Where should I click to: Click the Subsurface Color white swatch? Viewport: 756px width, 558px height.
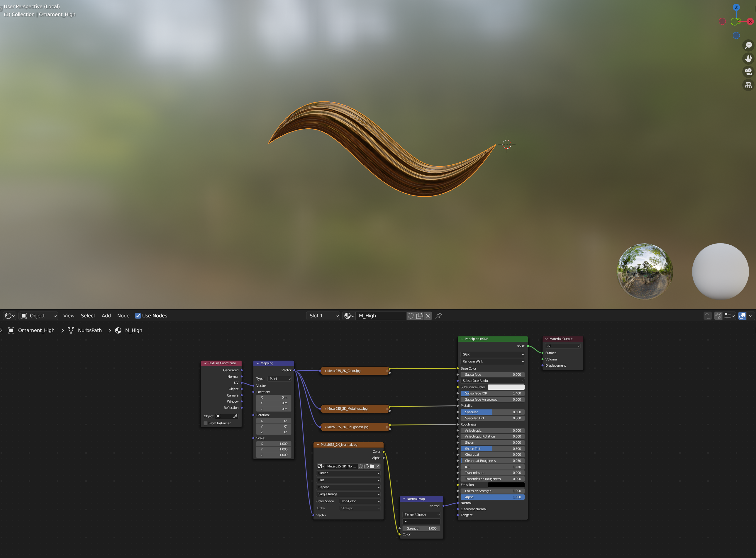tap(506, 387)
